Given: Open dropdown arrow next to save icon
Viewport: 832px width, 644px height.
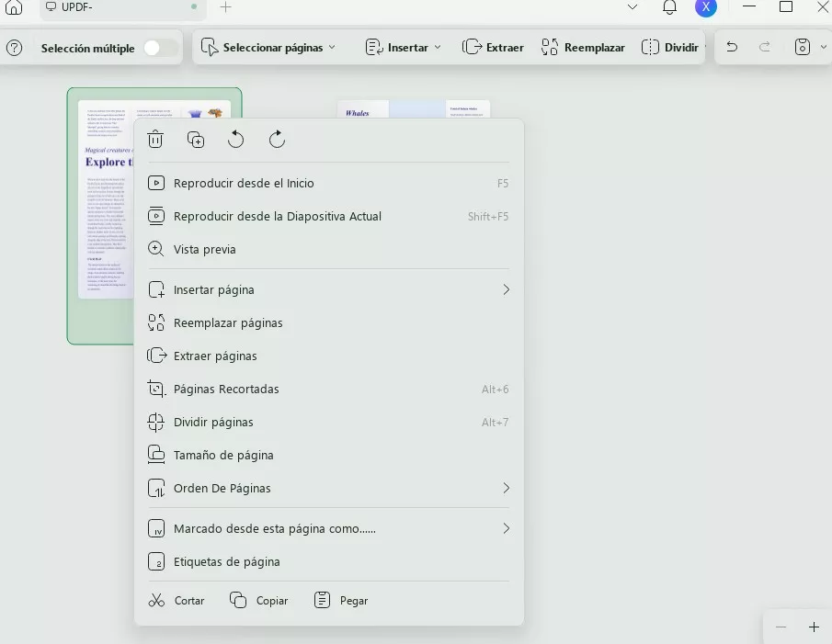Looking at the screenshot, I should (823, 47).
